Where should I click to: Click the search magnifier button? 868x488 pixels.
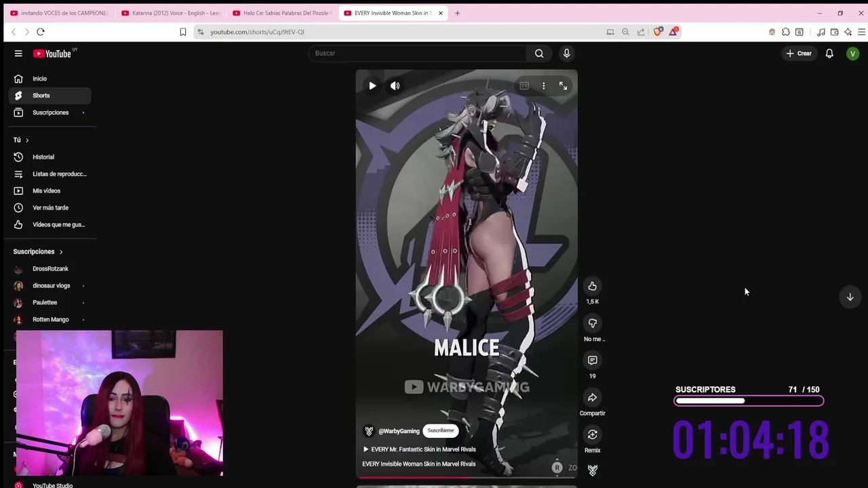pos(539,54)
